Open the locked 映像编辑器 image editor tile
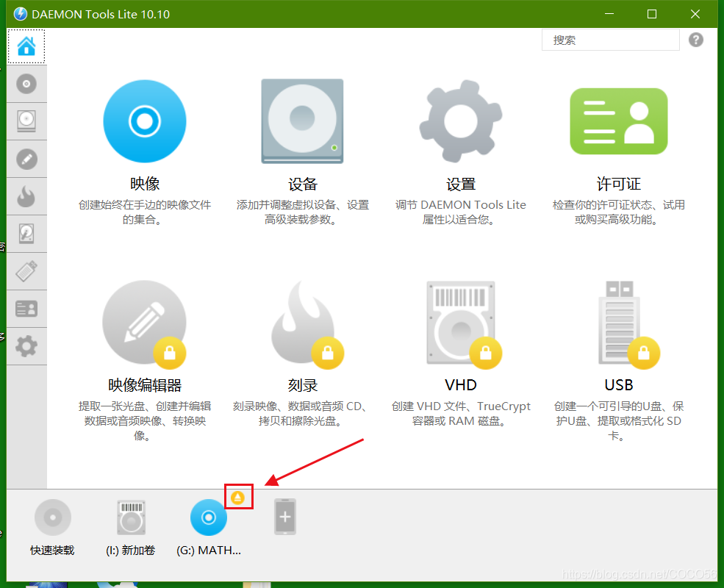The image size is (724, 588). pyautogui.click(x=145, y=323)
